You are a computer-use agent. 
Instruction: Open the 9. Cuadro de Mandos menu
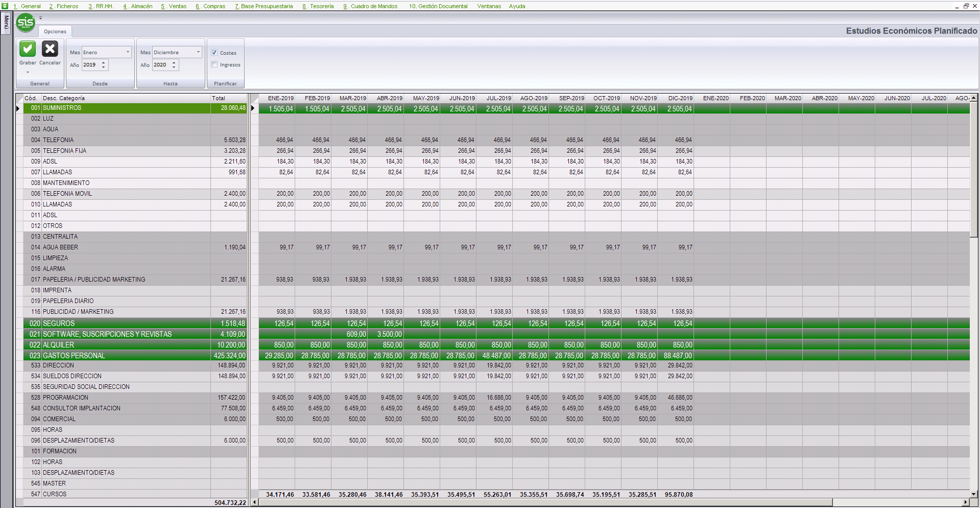pos(370,6)
